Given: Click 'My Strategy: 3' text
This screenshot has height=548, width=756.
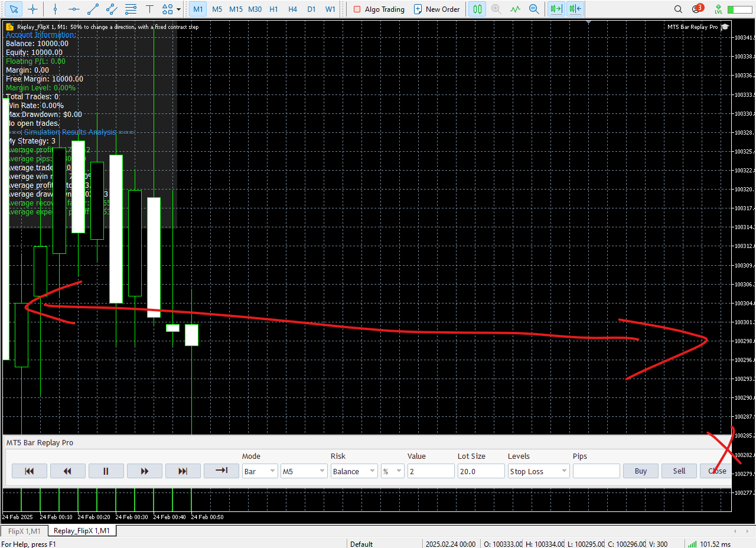Looking at the screenshot, I should (x=31, y=141).
